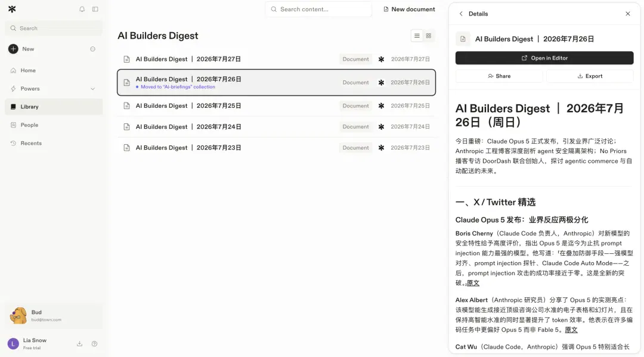Click the asterisk icon on 2026年7月27日 row
The image size is (644, 357).
coord(381,59)
